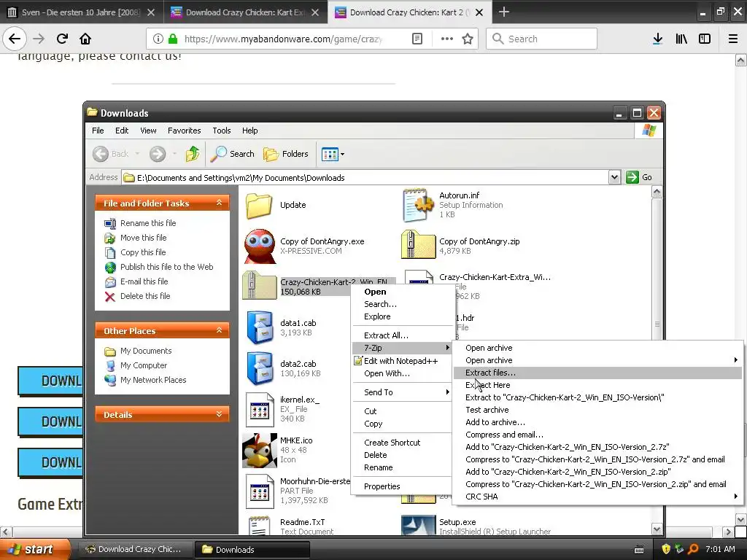Open Firefox downloads arrow icon
This screenshot has height=560, width=747.
(x=657, y=39)
